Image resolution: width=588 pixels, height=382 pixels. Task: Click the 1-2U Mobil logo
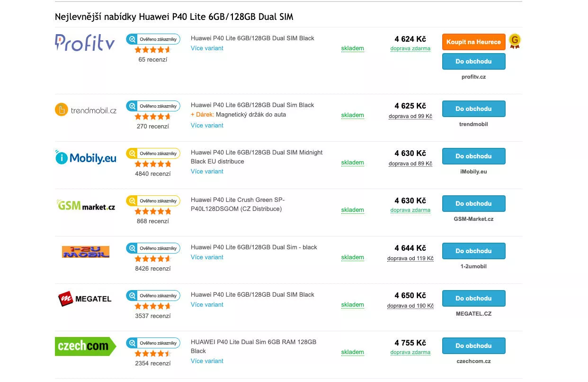pos(86,252)
